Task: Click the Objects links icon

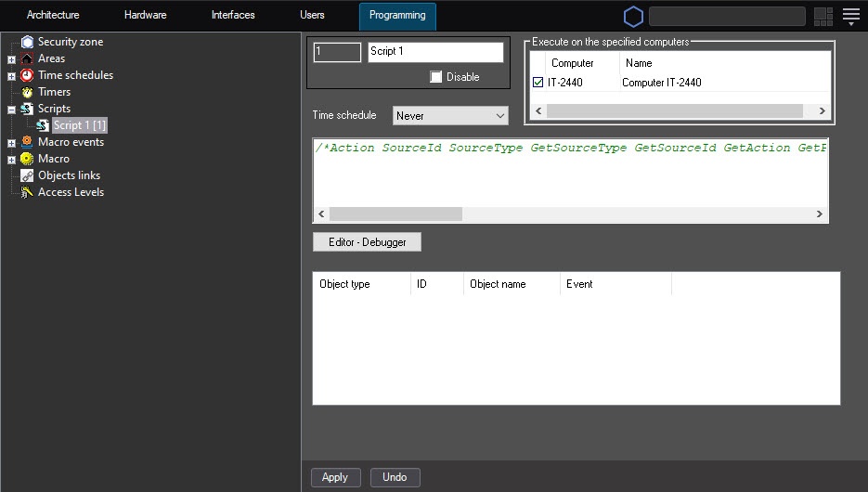Action: click(27, 175)
